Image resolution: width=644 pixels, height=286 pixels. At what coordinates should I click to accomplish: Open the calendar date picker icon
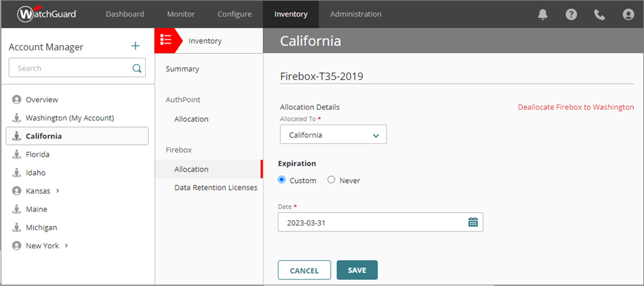coord(473,222)
